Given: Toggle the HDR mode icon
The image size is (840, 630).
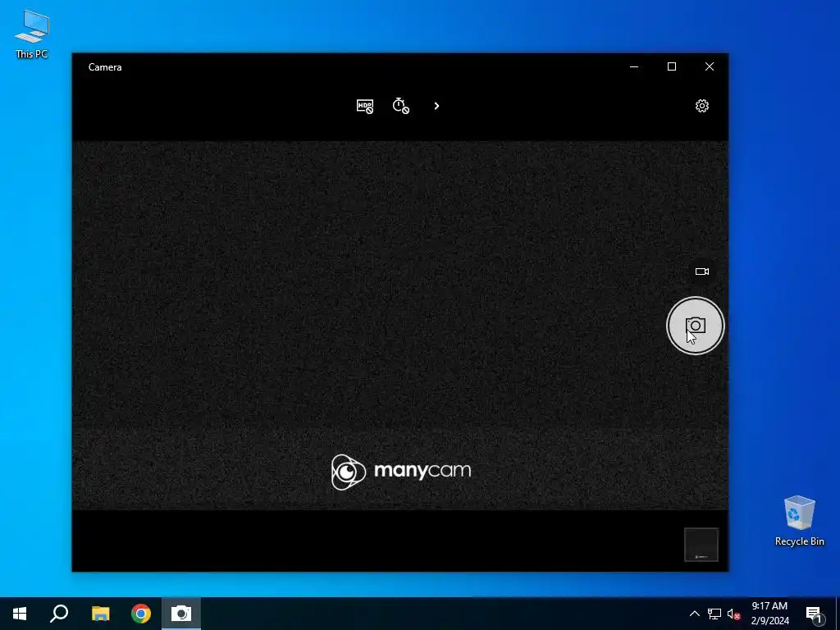Looking at the screenshot, I should [365, 106].
